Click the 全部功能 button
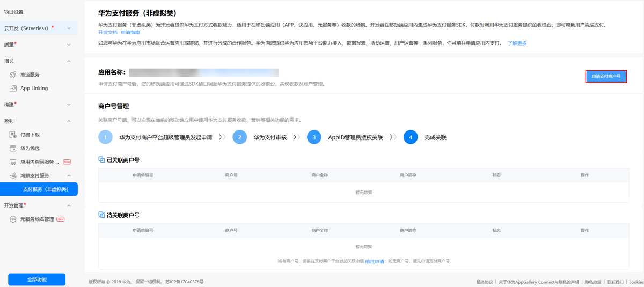 pyautogui.click(x=36, y=279)
